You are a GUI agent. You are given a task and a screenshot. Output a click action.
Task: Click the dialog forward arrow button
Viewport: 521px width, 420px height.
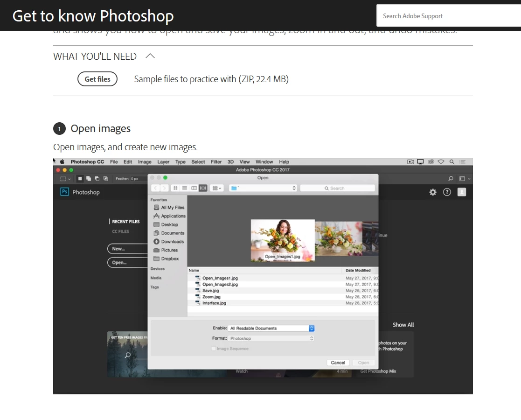[164, 188]
